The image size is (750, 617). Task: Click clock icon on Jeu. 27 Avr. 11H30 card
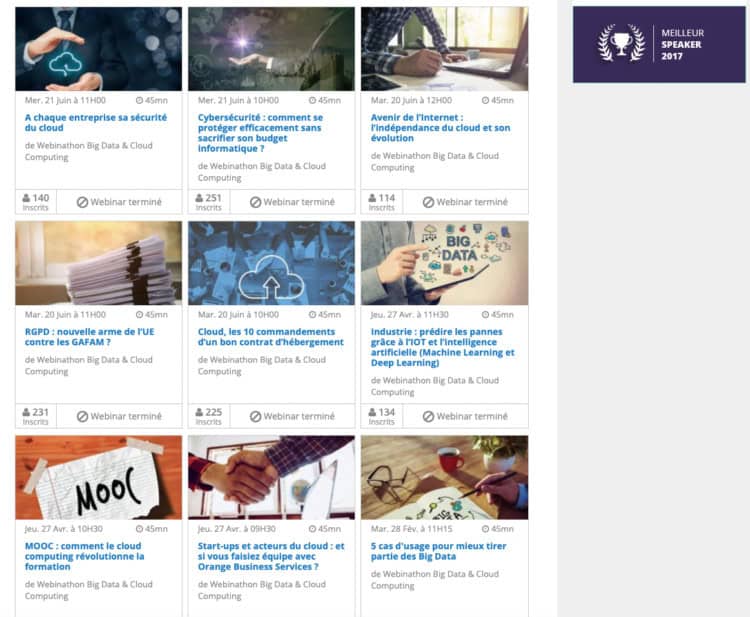click(485, 315)
